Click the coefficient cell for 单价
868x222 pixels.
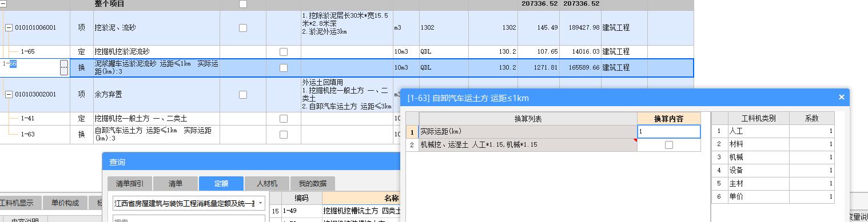point(812,196)
